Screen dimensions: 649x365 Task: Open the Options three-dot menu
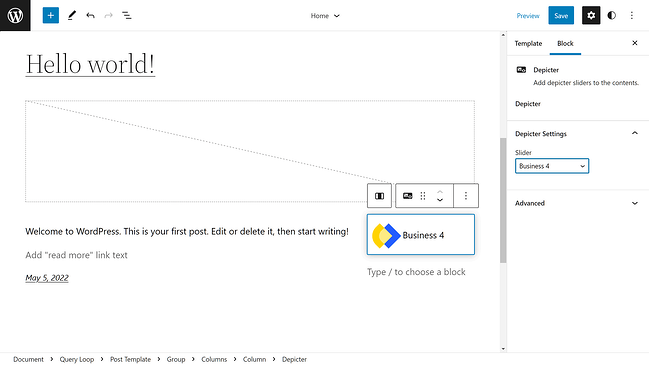(x=632, y=16)
